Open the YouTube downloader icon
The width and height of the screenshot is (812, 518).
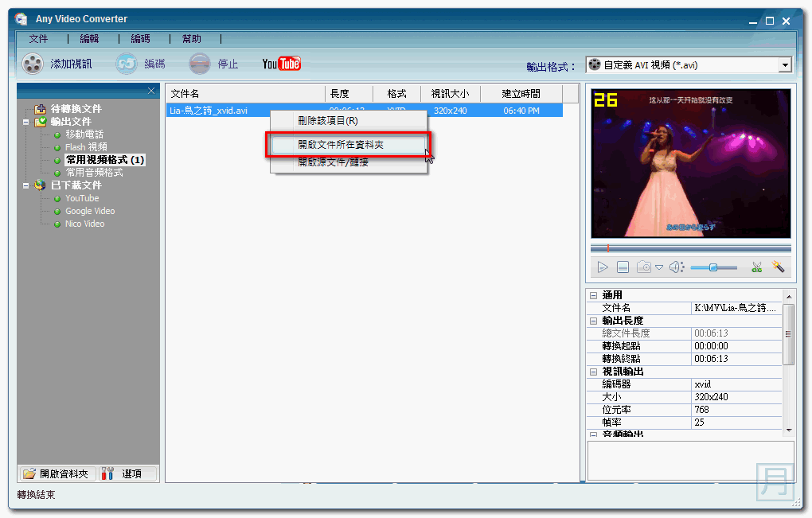click(281, 63)
